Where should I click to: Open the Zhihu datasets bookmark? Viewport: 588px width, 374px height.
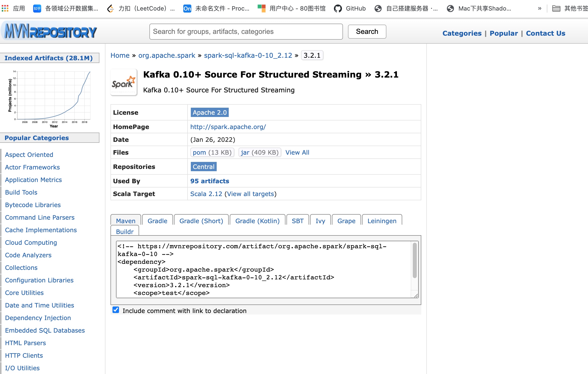[x=66, y=9]
